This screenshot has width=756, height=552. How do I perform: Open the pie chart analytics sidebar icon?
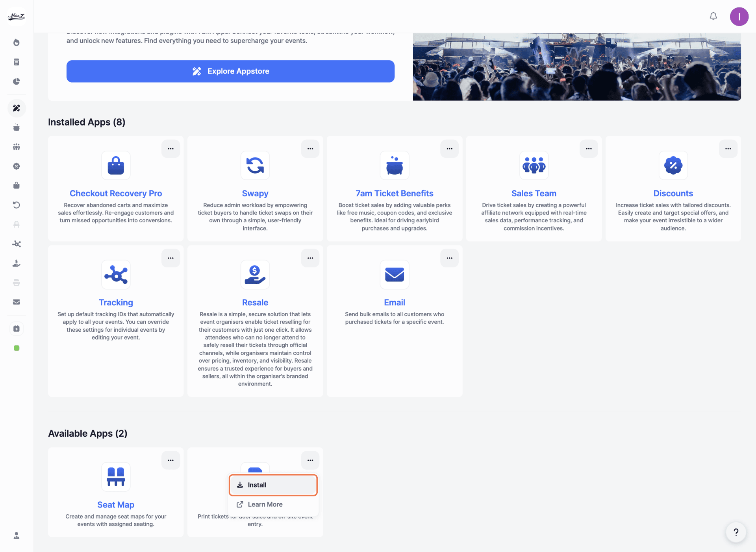[x=17, y=81]
